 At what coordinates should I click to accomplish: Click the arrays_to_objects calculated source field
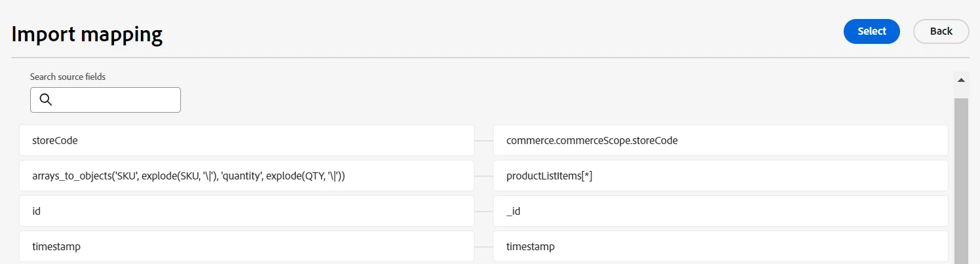point(246,176)
